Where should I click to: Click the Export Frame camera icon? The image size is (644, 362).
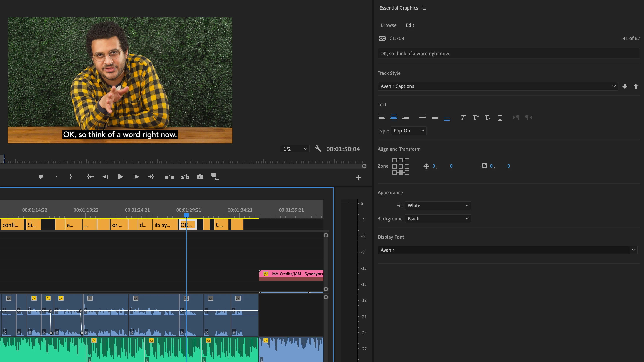[200, 177]
